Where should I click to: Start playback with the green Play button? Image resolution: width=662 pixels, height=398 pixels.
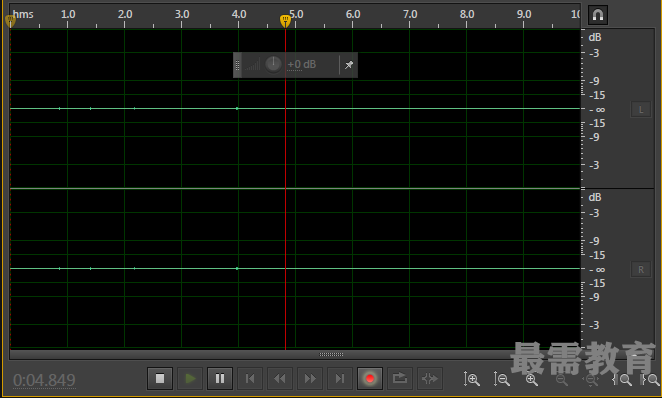coord(190,379)
